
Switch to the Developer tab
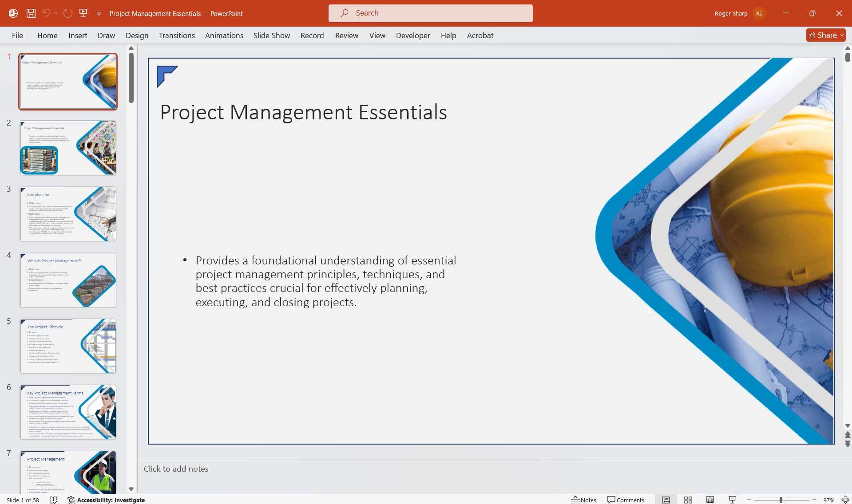(x=412, y=35)
